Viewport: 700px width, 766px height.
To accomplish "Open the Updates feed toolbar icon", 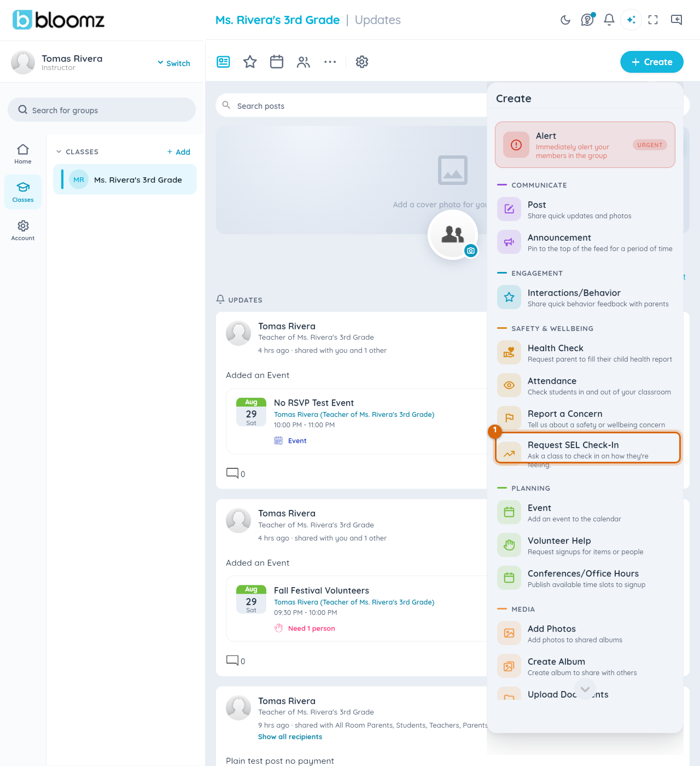I will (223, 62).
